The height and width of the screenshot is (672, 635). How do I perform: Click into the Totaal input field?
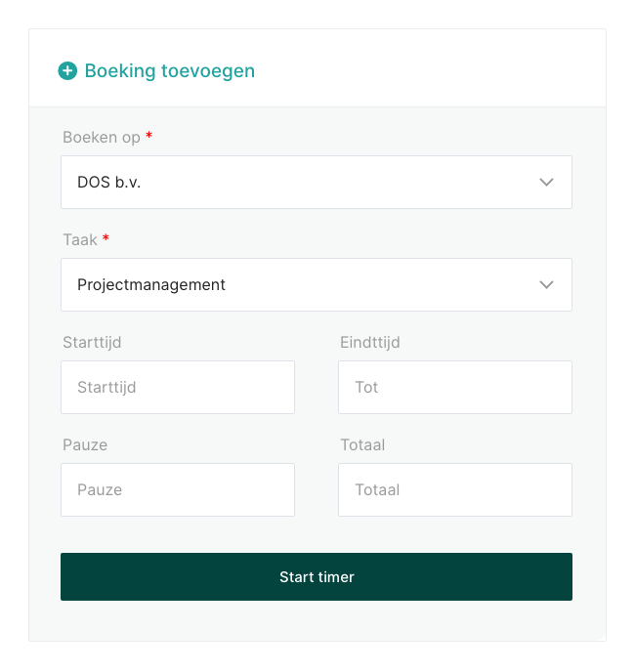coord(454,489)
